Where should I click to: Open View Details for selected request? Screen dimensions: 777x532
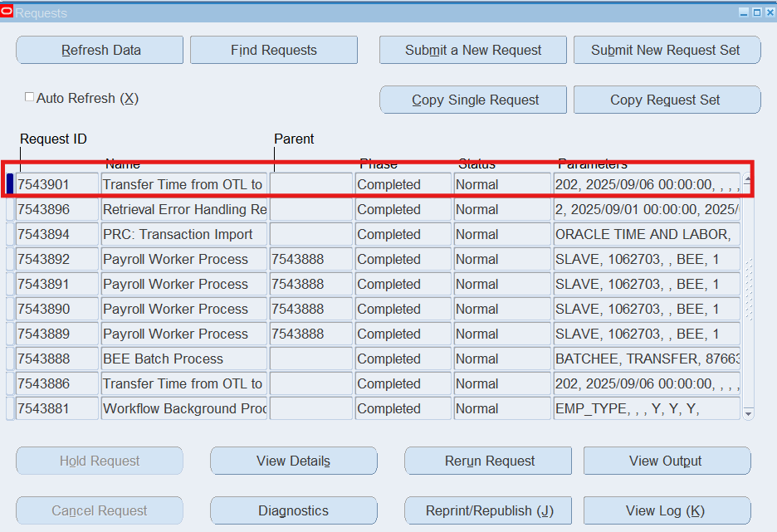click(294, 461)
